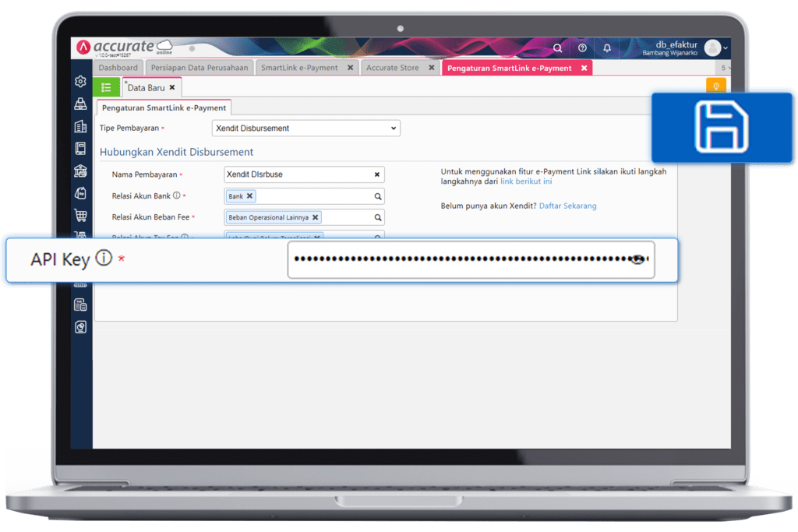This screenshot has width=798, height=532.
Task: Click the Daftar Sekarang link
Action: click(567, 206)
